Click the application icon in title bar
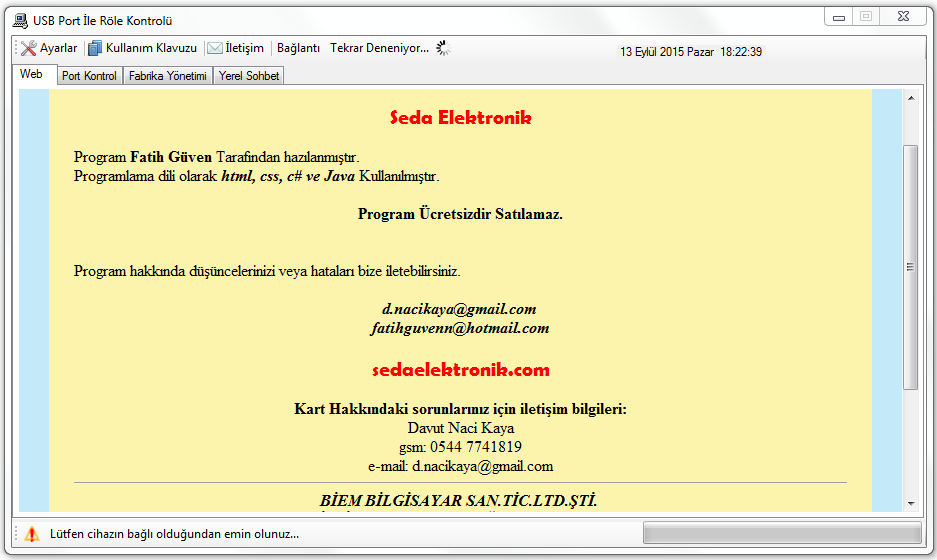 (20, 21)
